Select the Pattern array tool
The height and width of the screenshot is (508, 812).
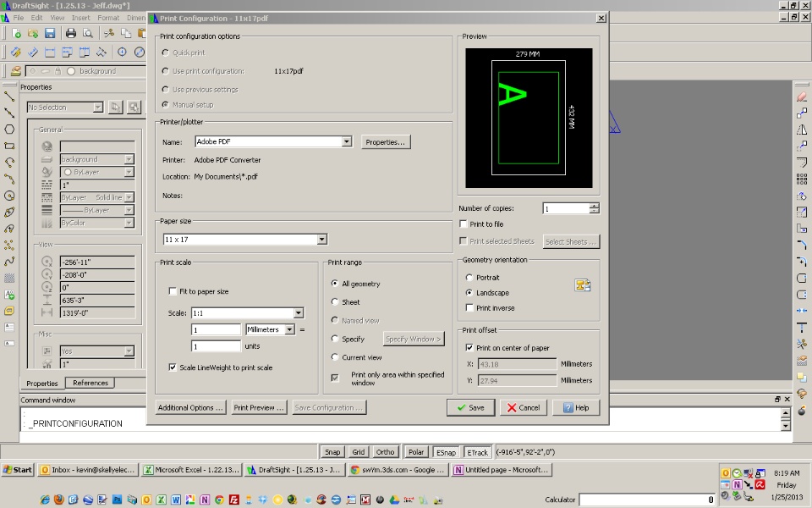(802, 179)
